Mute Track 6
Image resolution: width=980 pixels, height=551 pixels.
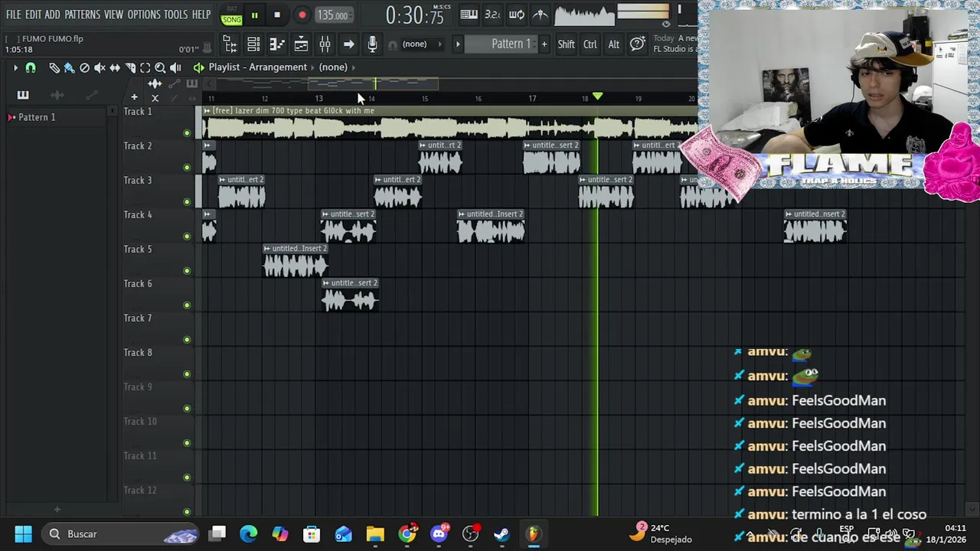click(187, 305)
